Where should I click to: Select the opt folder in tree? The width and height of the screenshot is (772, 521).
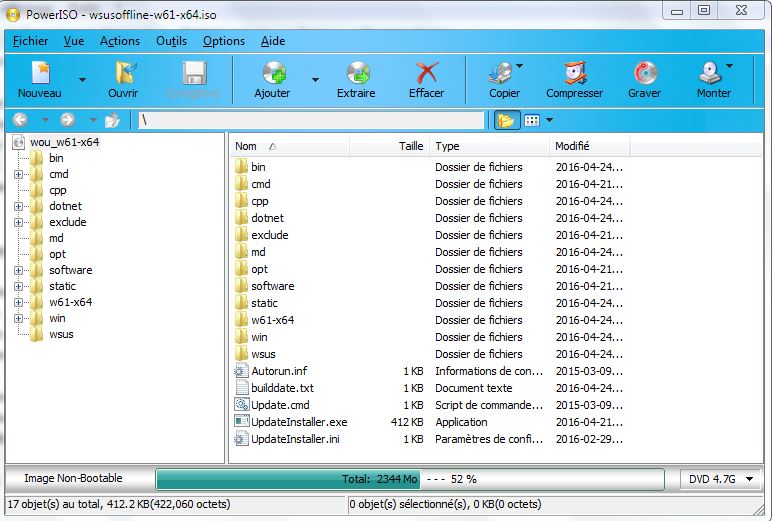(x=57, y=254)
